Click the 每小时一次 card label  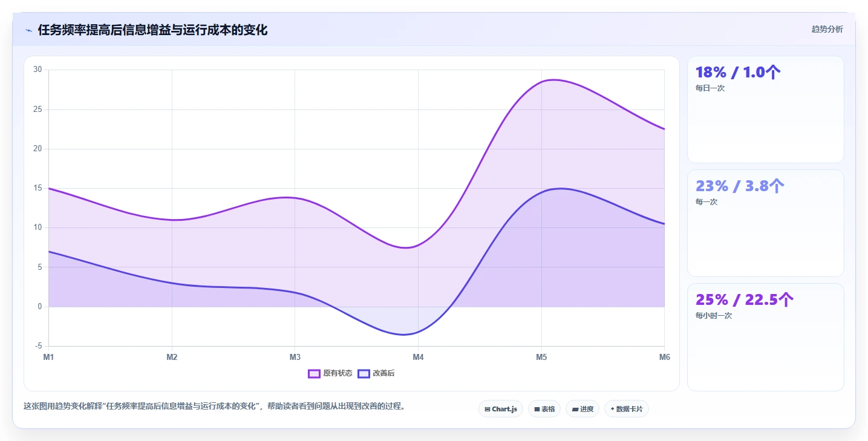tap(714, 316)
